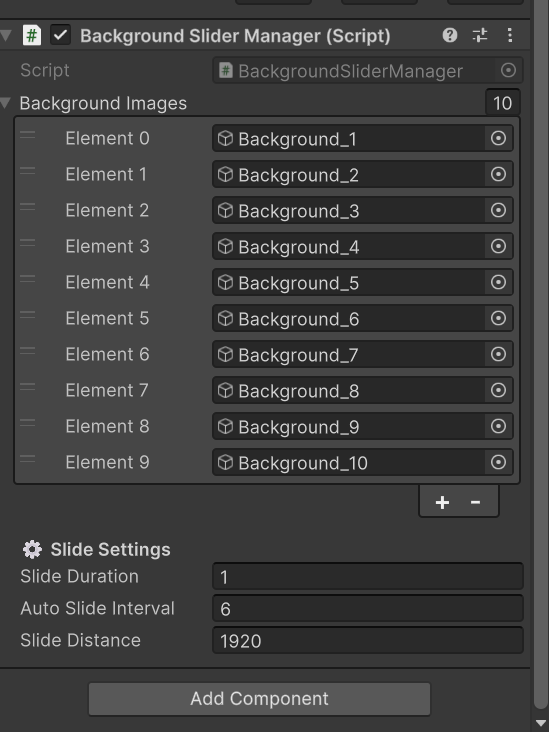The height and width of the screenshot is (732, 549).
Task: Click object picker for Background_1 field
Action: pyautogui.click(x=498, y=138)
